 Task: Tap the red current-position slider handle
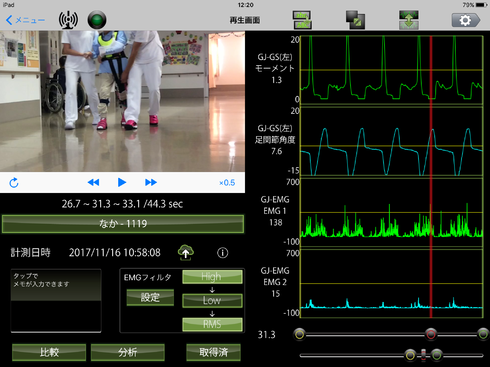tap(431, 334)
